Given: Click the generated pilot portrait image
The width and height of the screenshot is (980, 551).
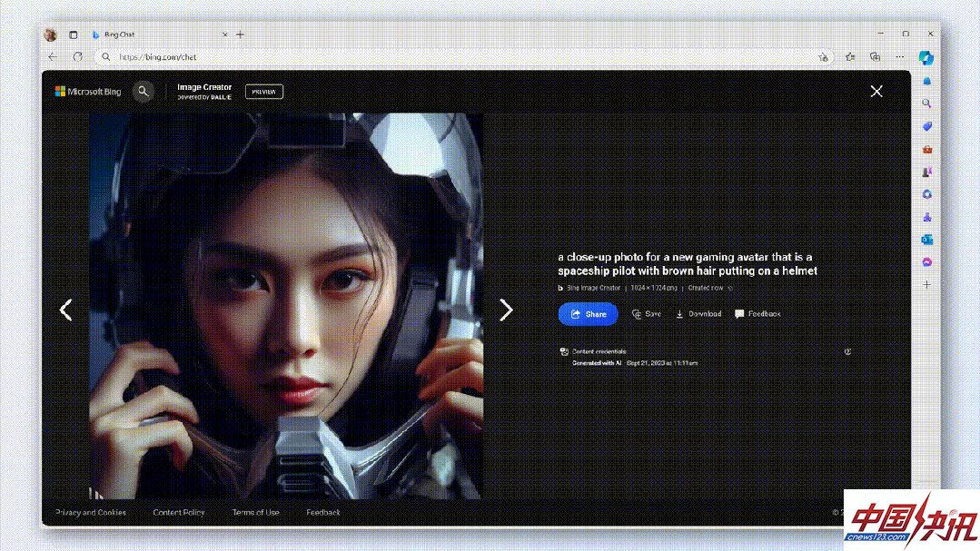Looking at the screenshot, I should pyautogui.click(x=285, y=306).
